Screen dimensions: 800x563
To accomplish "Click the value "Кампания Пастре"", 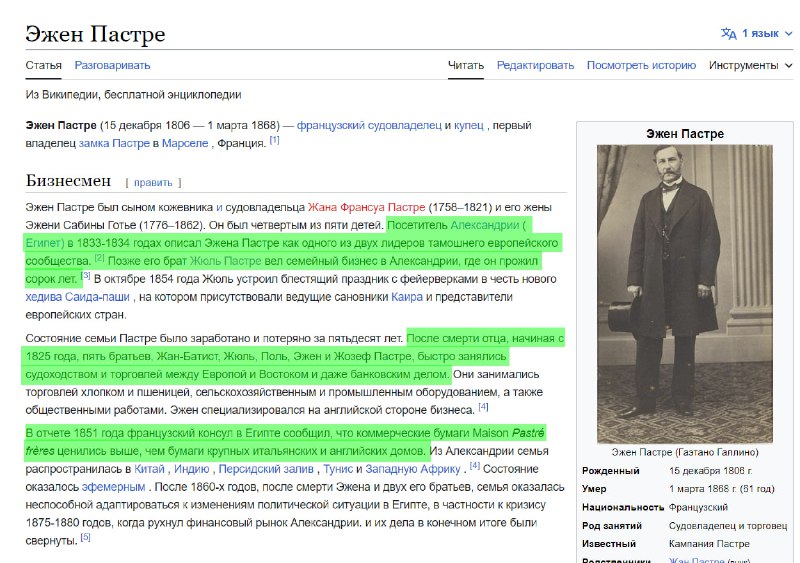I will [709, 544].
